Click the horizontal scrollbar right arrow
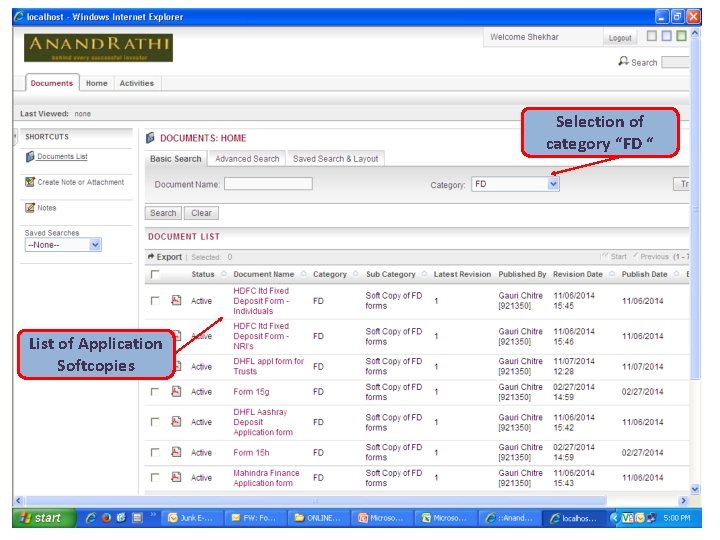This screenshot has height=540, width=720. pyautogui.click(x=683, y=501)
